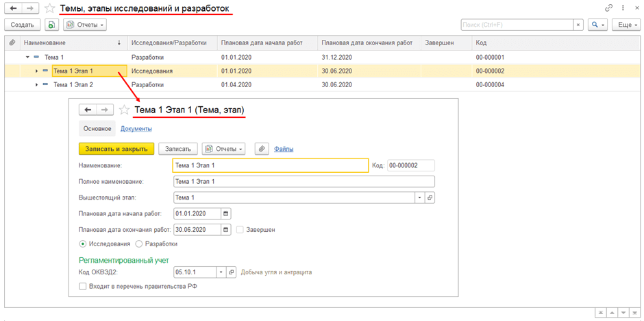
Task: Select the Разработки radio button
Action: click(x=139, y=243)
